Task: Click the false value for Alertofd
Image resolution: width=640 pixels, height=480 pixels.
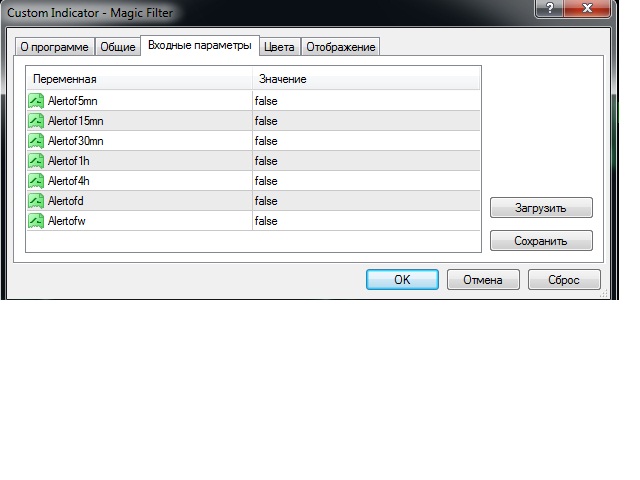Action: (x=266, y=201)
